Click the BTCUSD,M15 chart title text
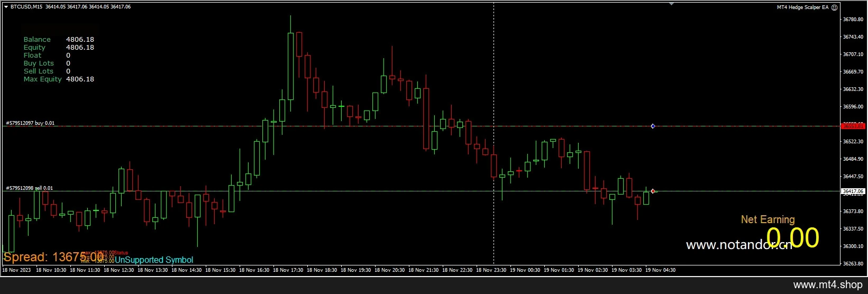868x294 pixels. pos(27,7)
